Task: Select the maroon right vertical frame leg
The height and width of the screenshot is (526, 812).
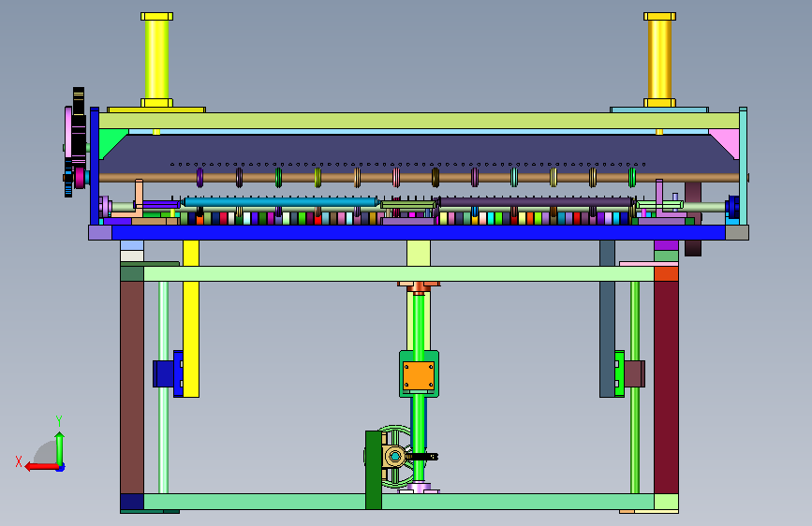Action: 666,387
